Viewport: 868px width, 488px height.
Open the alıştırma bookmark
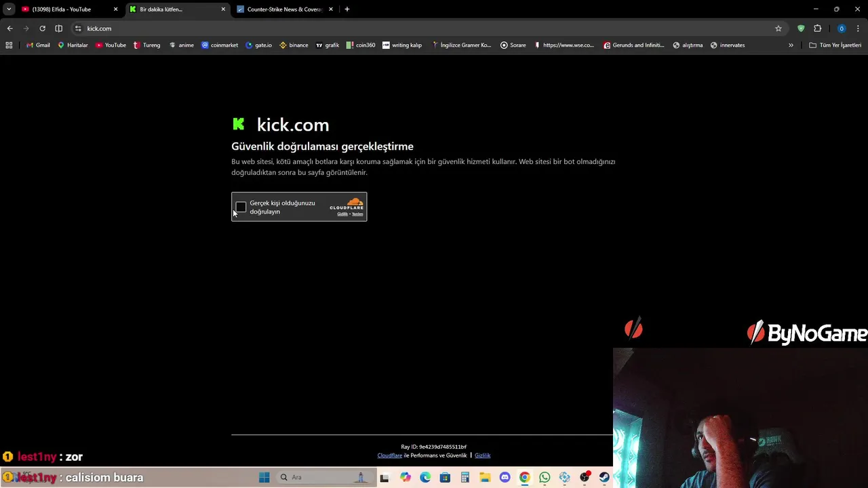pos(688,45)
